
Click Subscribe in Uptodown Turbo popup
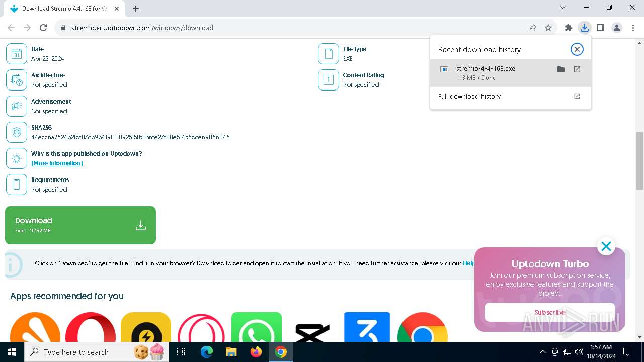point(549,312)
